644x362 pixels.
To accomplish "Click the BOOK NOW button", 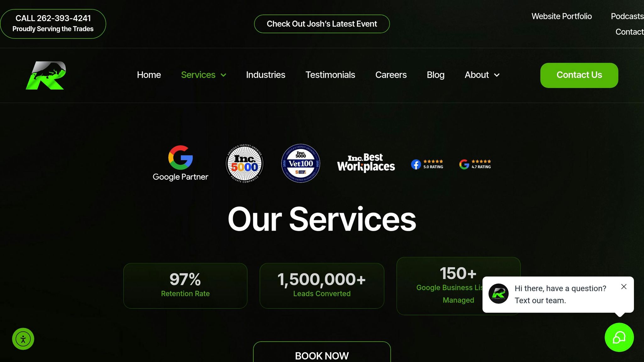I will click(322, 352).
